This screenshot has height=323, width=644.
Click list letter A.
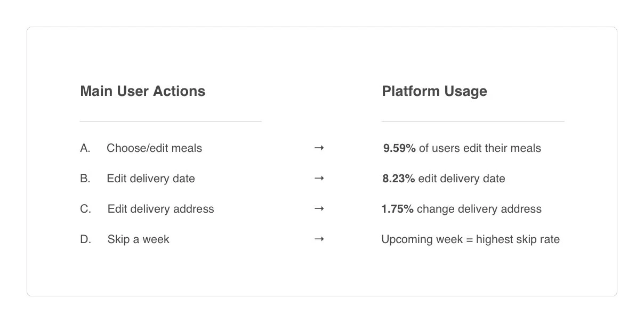[x=85, y=148]
